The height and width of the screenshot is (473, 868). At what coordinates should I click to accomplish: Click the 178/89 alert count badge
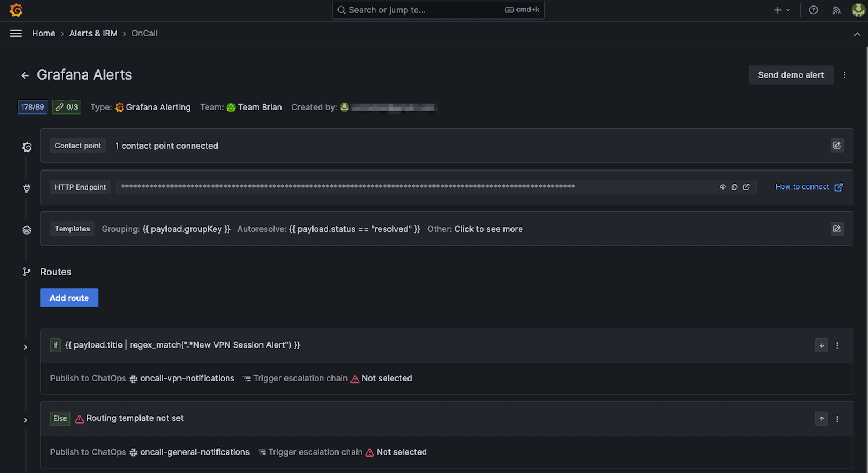[x=33, y=107]
